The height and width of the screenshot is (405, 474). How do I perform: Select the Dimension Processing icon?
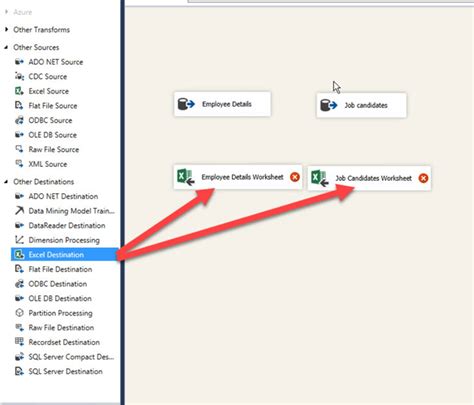[x=19, y=240]
